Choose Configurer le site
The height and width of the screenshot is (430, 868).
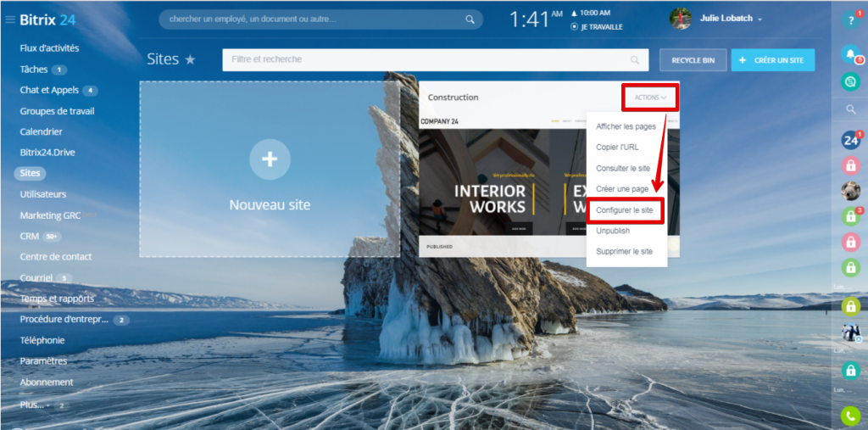[x=625, y=210]
